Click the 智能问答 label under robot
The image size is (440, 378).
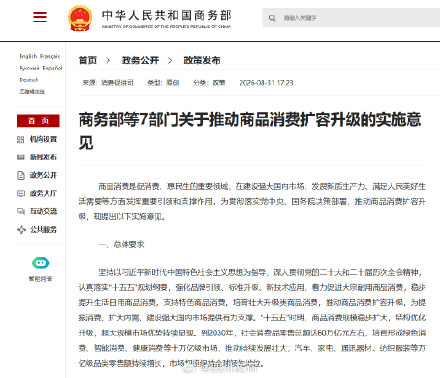[40, 279]
